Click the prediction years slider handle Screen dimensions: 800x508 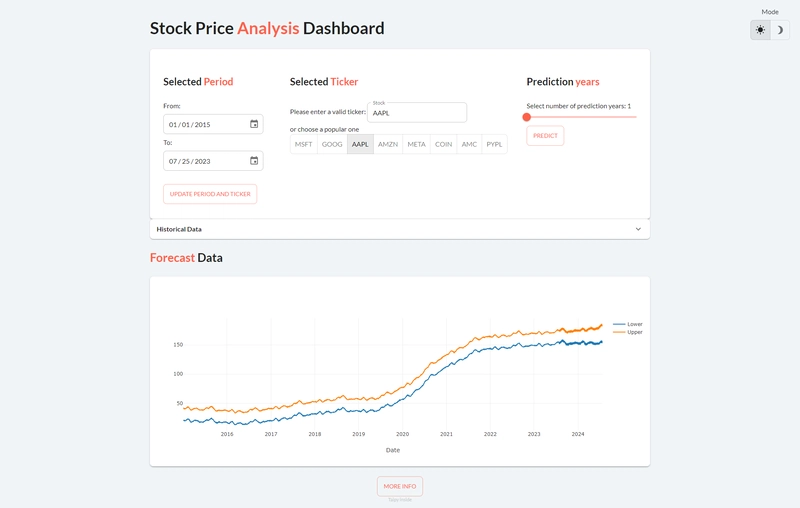coord(527,117)
